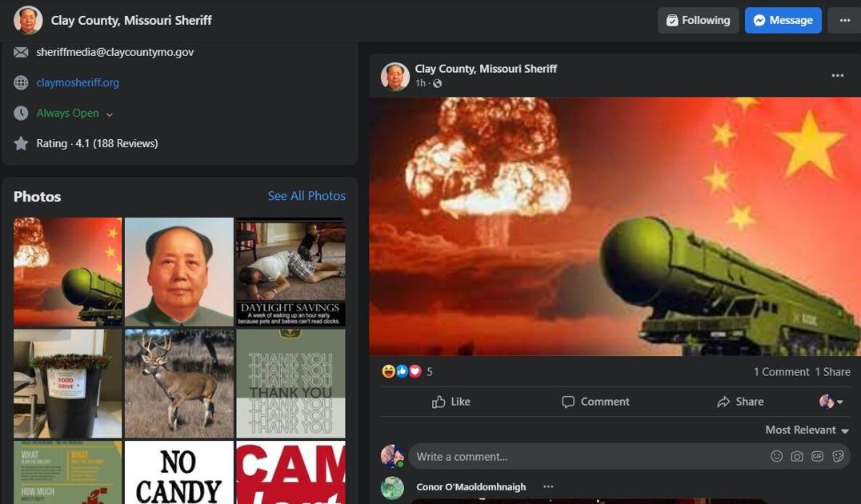Open the deer photo thumbnail
Viewport: 861px width, 504px height.
(179, 383)
